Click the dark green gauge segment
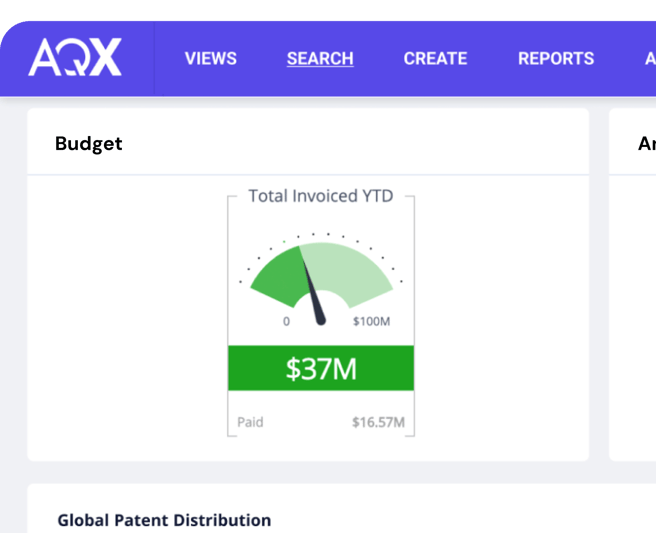This screenshot has width=656, height=533. click(x=279, y=276)
